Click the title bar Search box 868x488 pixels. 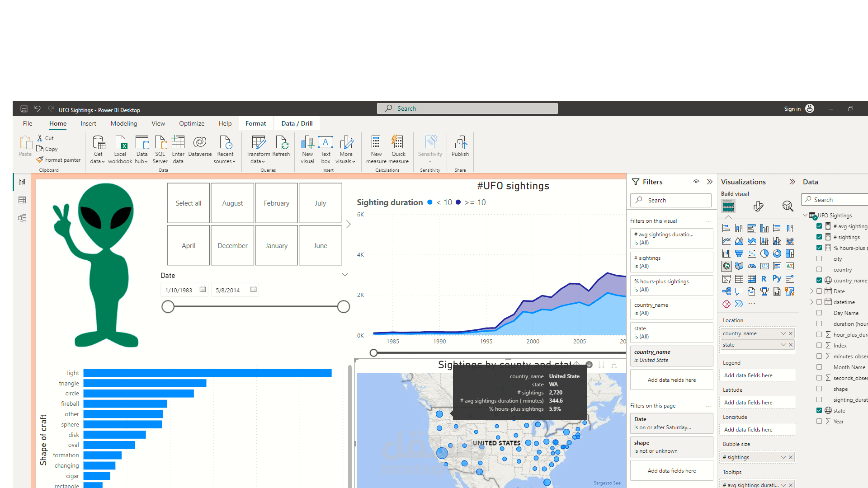pyautogui.click(x=467, y=108)
